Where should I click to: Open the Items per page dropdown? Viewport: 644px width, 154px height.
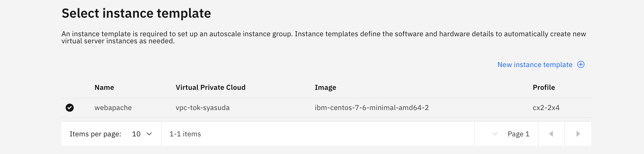(x=142, y=134)
